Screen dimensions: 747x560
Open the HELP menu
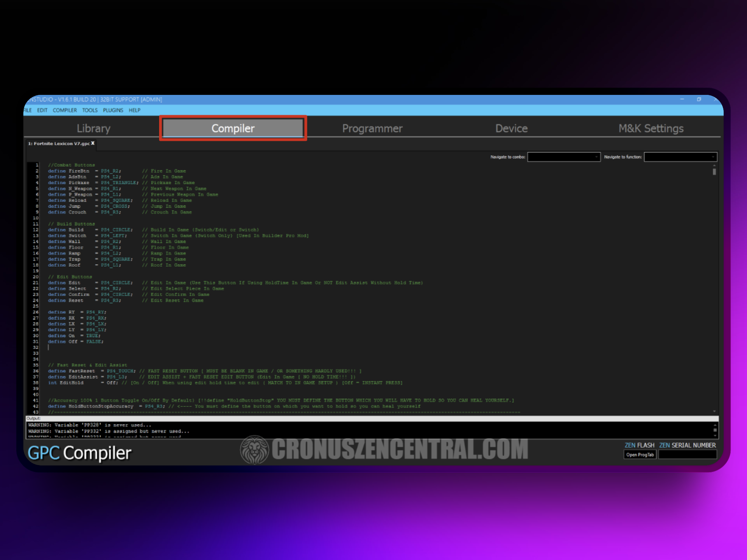coord(135,110)
